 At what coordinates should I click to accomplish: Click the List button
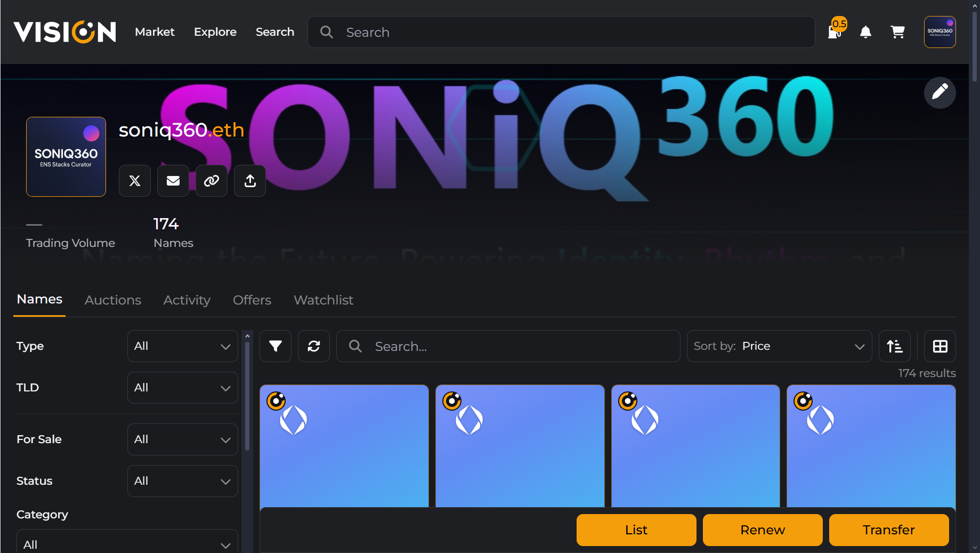coord(636,530)
